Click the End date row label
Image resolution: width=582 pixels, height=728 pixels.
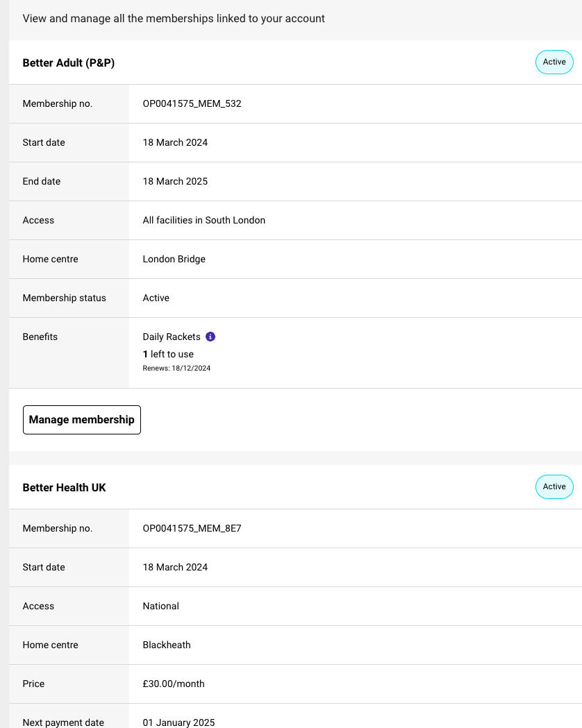(x=42, y=181)
